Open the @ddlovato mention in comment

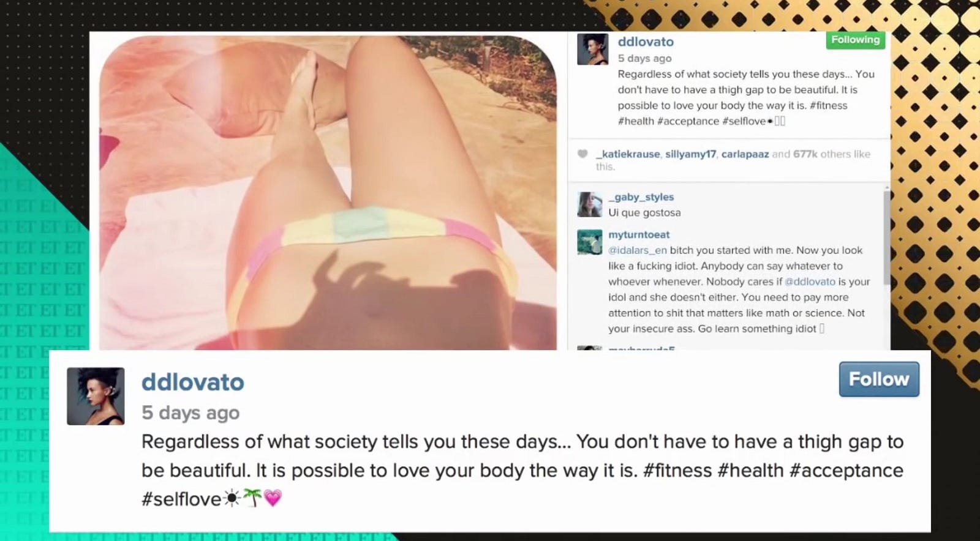pos(810,282)
